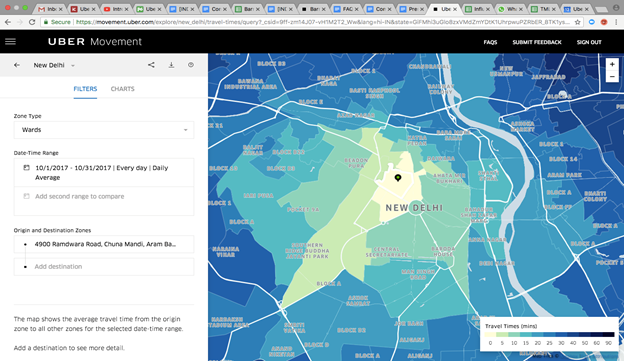Click the browser forward button
624x361 pixels.
[x=20, y=22]
